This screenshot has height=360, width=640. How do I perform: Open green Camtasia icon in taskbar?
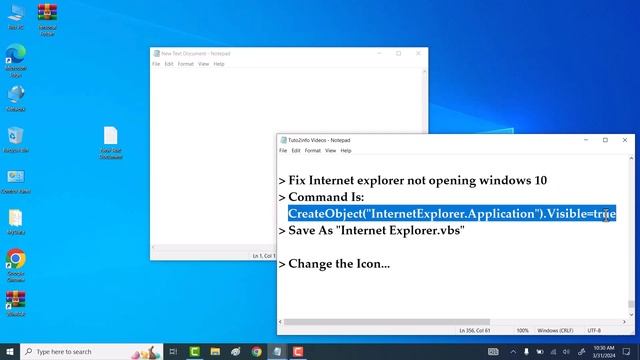(x=195, y=351)
